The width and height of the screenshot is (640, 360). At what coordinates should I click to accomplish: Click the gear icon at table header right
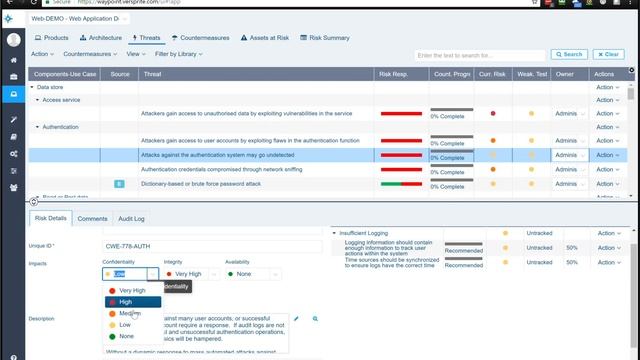(631, 70)
